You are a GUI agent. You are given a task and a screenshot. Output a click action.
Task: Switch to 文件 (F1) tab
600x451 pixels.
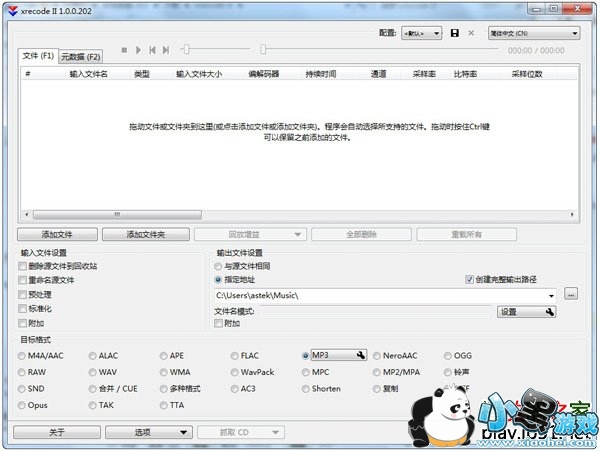38,56
